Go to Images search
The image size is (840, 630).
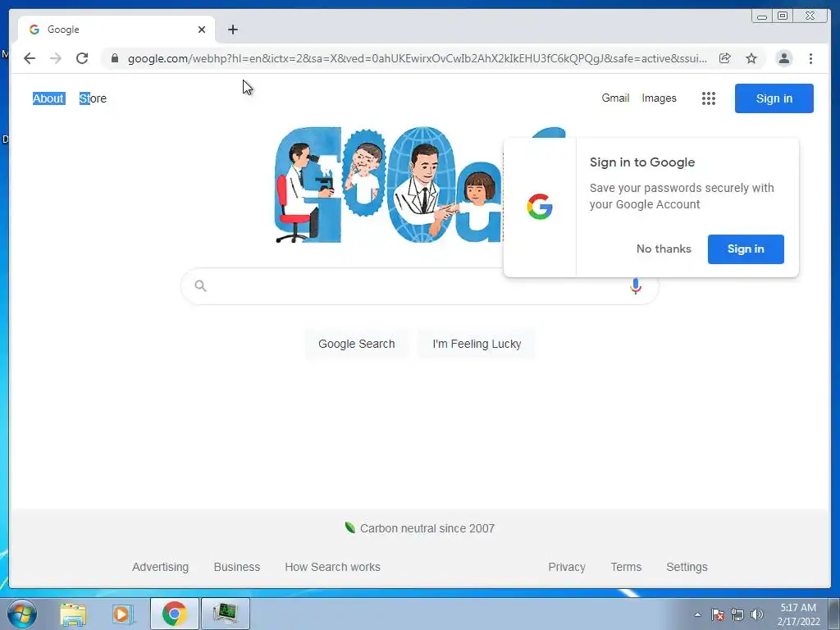[659, 98]
